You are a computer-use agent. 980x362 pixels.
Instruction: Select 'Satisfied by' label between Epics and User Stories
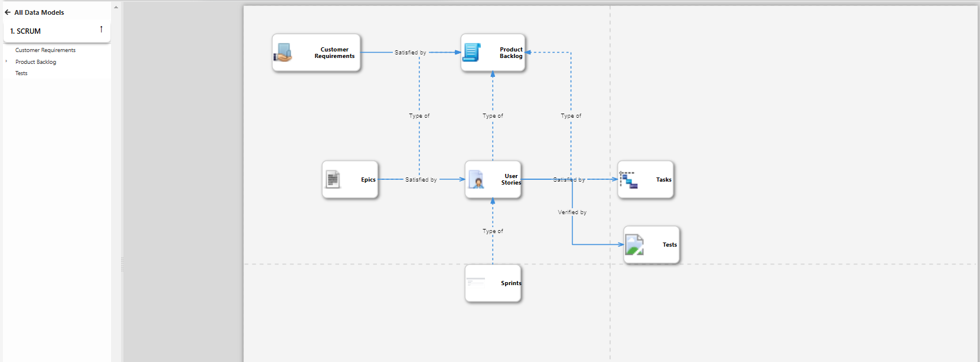pyautogui.click(x=421, y=180)
